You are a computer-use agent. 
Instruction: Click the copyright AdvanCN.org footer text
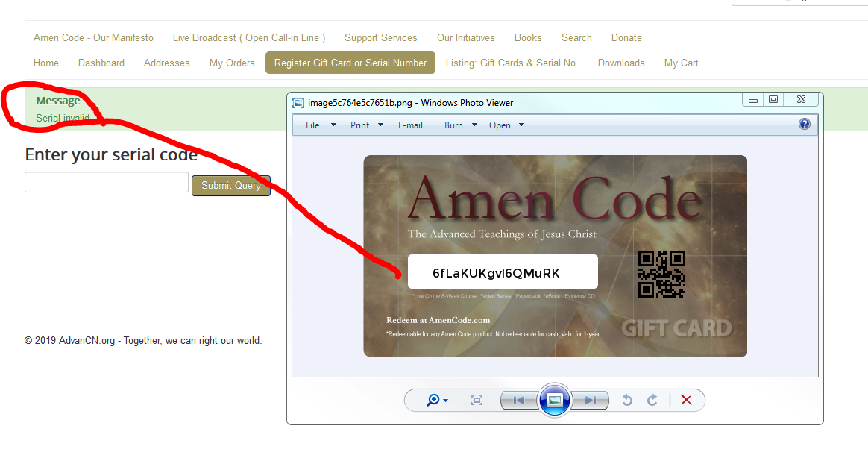143,340
